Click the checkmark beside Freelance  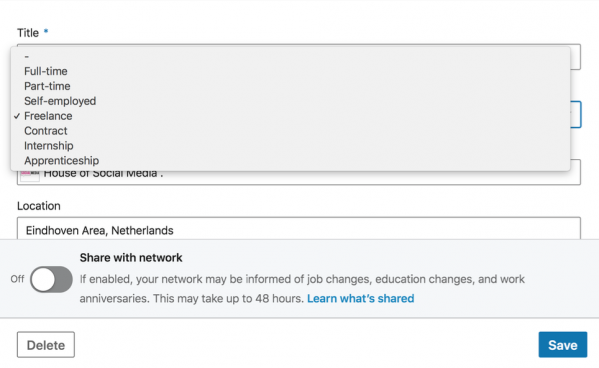pos(17,116)
